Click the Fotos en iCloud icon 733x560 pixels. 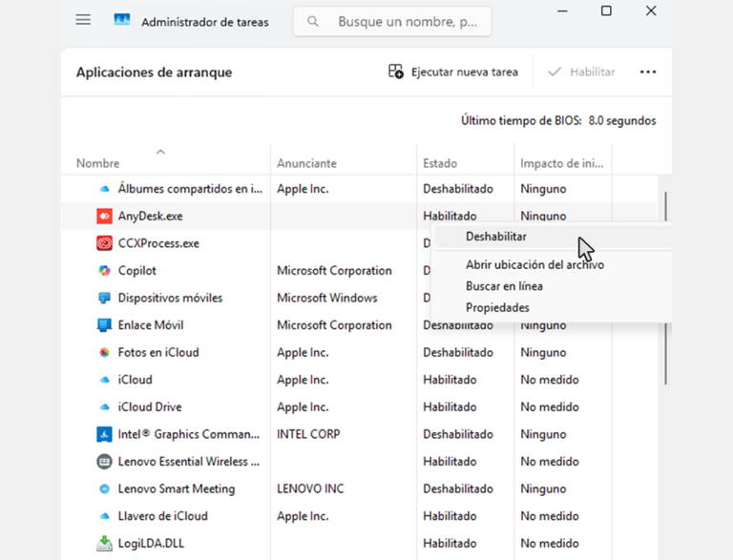pos(104,352)
